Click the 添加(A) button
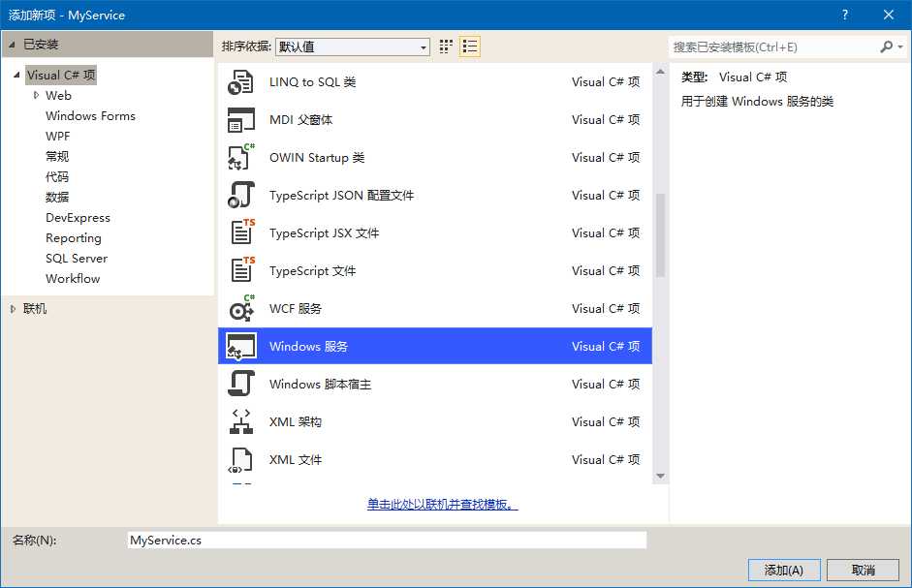 pos(783,570)
